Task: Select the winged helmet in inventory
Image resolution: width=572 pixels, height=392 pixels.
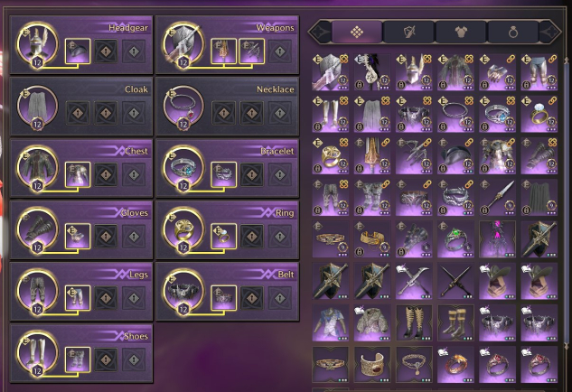Action: (414, 72)
